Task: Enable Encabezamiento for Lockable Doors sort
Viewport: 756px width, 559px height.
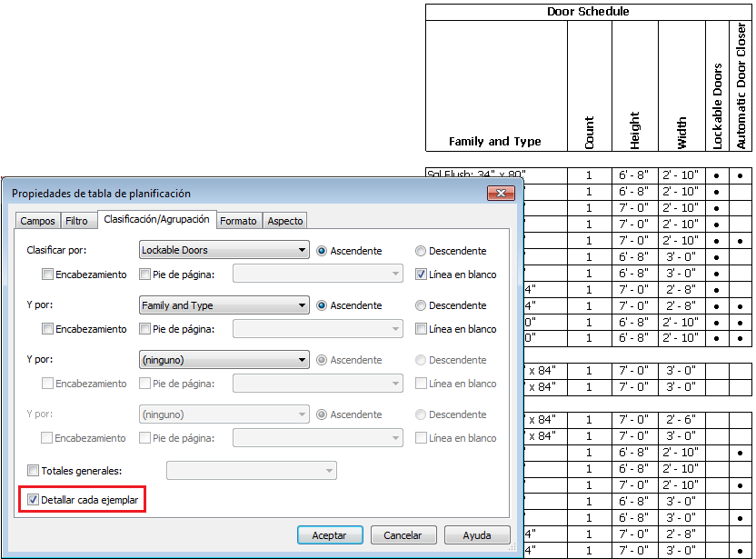Action: coord(47,275)
